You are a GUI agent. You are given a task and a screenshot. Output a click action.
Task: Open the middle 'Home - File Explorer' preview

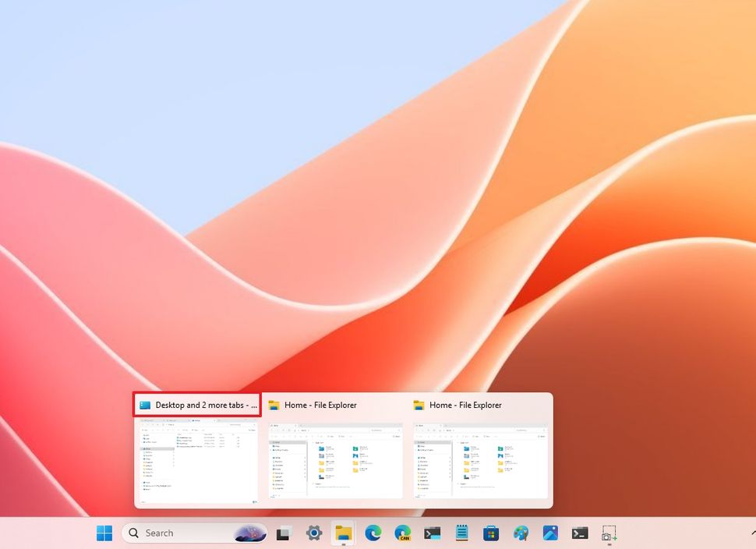[x=334, y=460]
